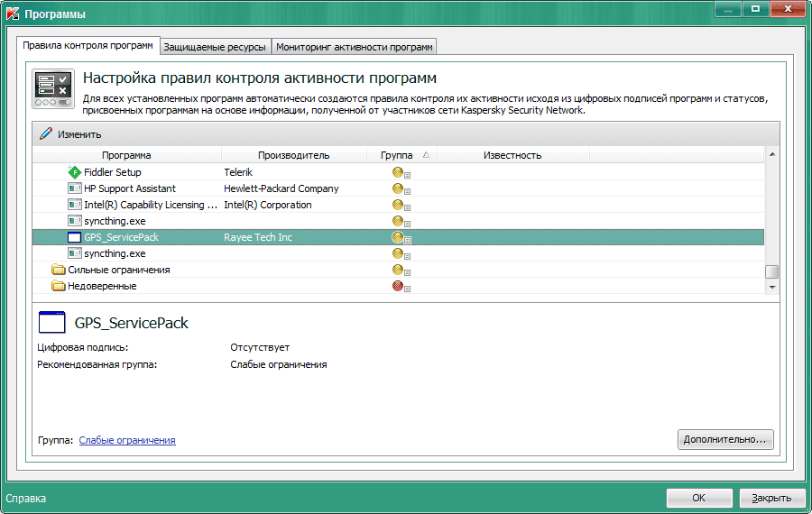Image resolution: width=812 pixels, height=514 pixels.
Task: Open group dropdown for Intel Capability Licensing
Action: pyautogui.click(x=408, y=207)
